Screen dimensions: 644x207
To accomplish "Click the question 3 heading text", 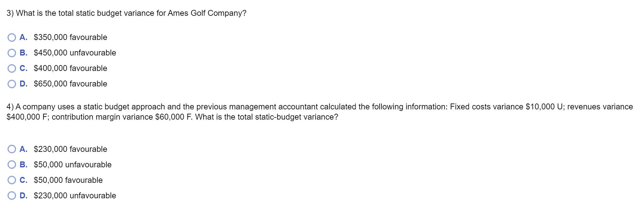I will (126, 13).
